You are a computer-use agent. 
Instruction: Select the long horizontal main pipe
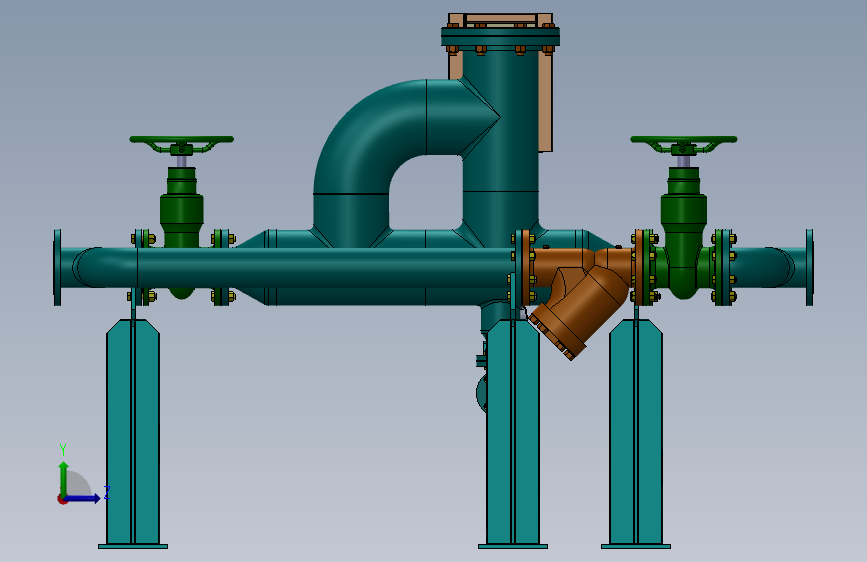[326, 268]
